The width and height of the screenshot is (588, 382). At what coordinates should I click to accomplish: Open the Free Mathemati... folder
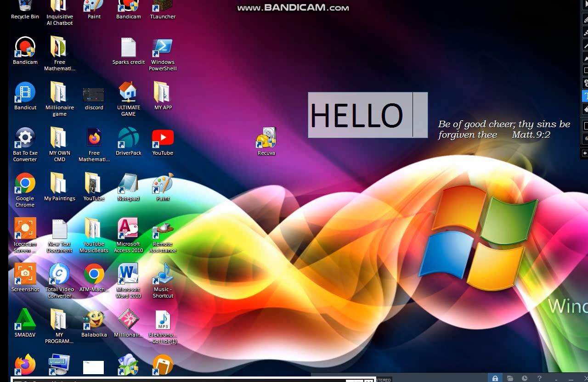59,54
